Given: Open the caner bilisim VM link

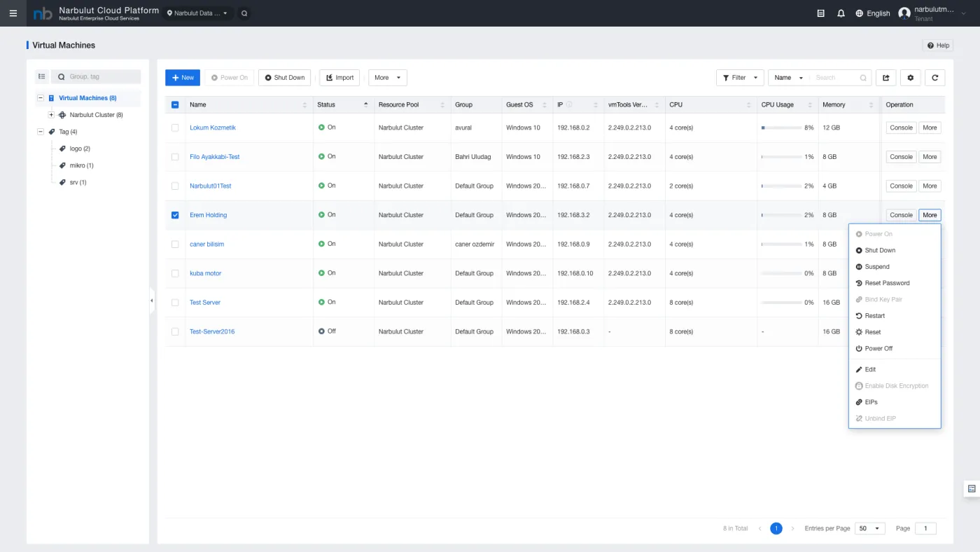Looking at the screenshot, I should (207, 244).
